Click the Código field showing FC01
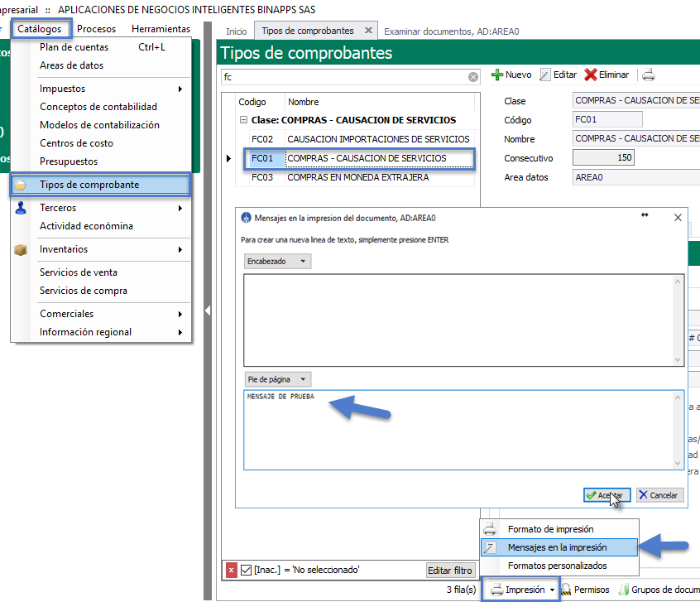The width and height of the screenshot is (700, 602). click(607, 120)
